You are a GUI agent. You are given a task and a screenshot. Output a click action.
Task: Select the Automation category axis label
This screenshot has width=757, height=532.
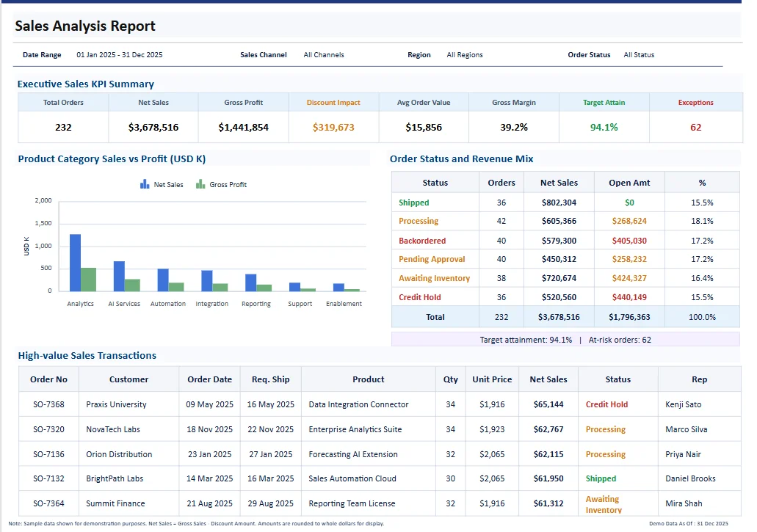[168, 304]
